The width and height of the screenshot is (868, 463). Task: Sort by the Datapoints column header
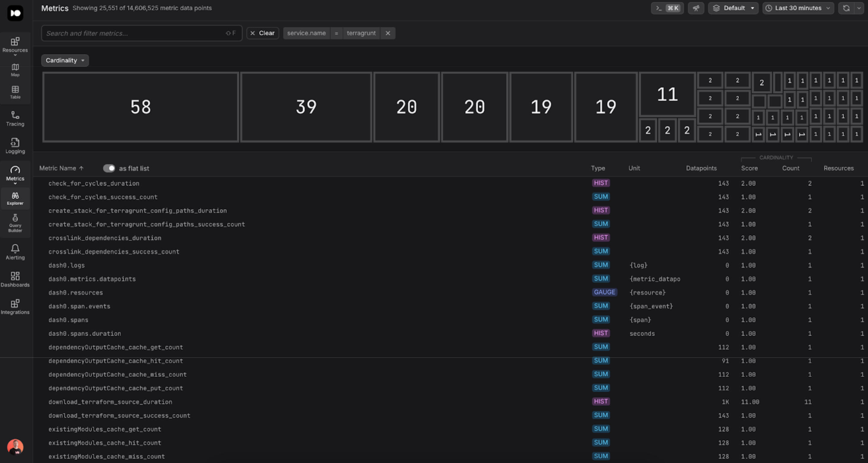[701, 168]
